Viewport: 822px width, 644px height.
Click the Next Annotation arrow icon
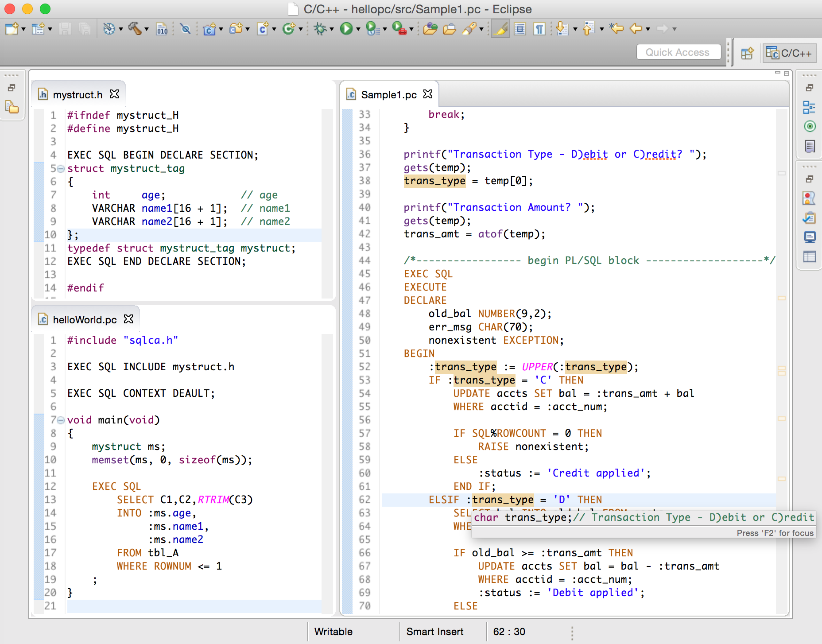coord(562,29)
